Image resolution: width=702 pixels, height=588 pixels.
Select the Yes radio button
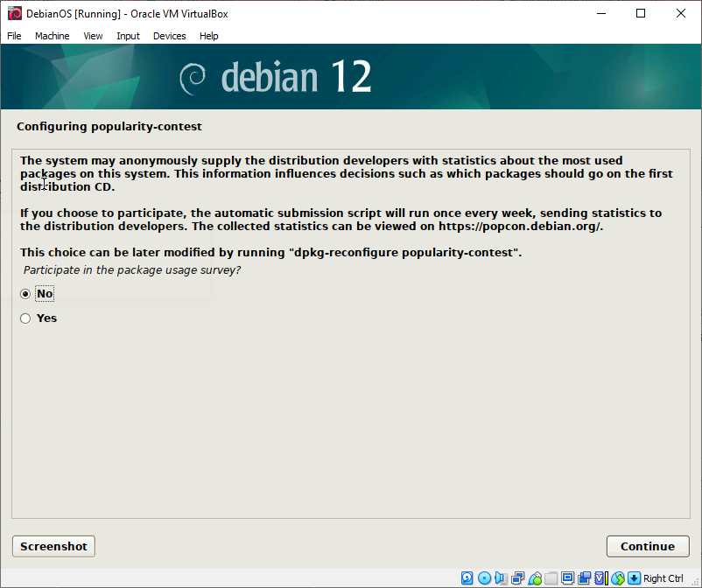click(25, 318)
